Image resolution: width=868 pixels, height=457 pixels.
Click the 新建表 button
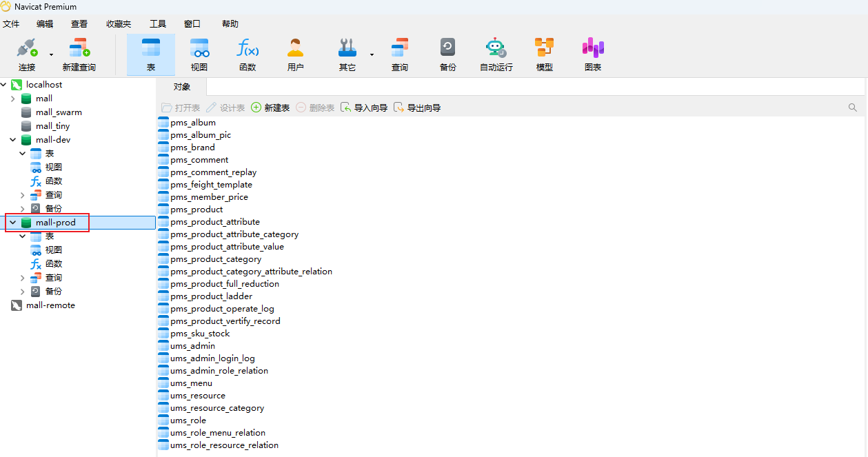tap(270, 108)
